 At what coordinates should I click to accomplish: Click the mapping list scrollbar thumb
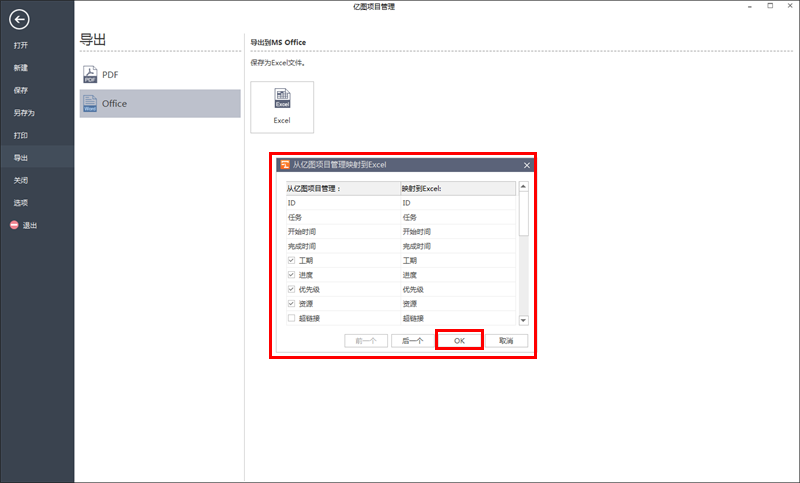[x=523, y=213]
